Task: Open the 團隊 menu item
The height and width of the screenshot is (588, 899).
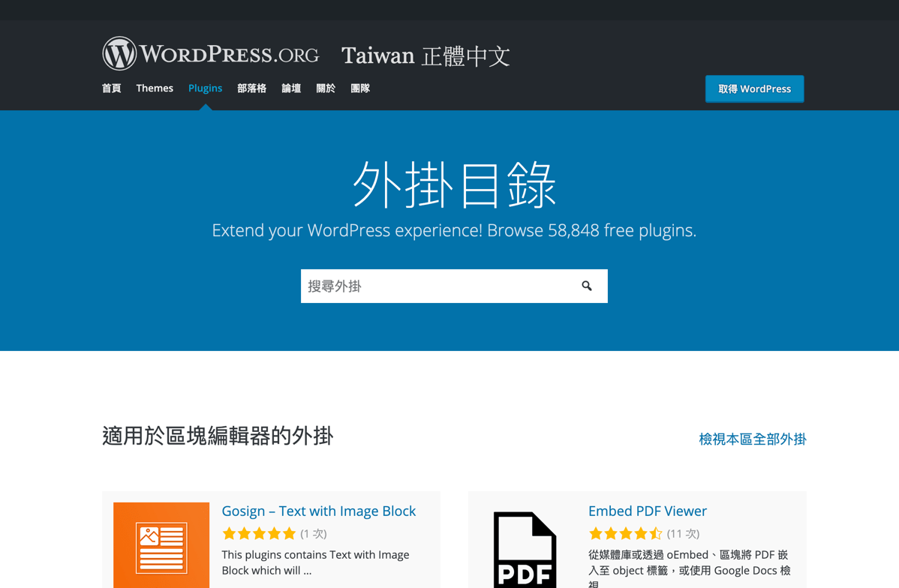Action: (x=360, y=88)
